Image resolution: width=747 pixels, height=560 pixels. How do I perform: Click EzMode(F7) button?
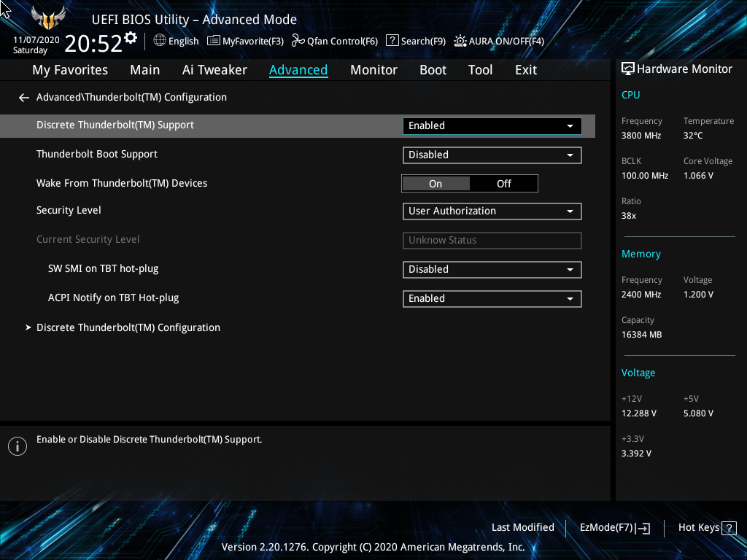click(x=614, y=528)
